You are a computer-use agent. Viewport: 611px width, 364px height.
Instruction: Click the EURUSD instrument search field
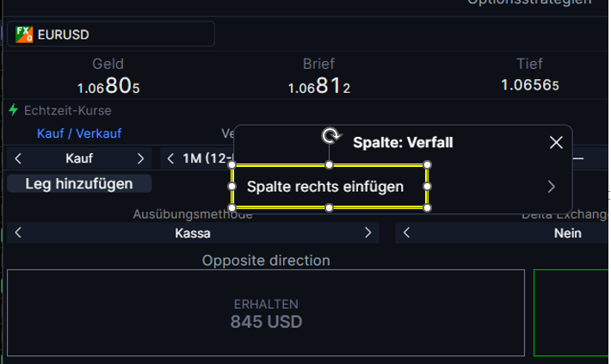point(111,34)
